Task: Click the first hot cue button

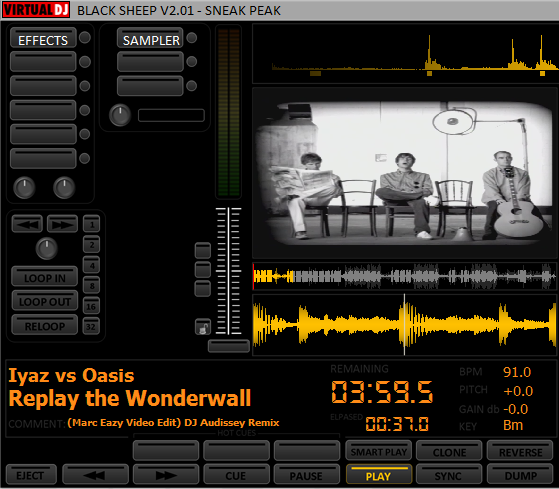Action: (x=166, y=450)
